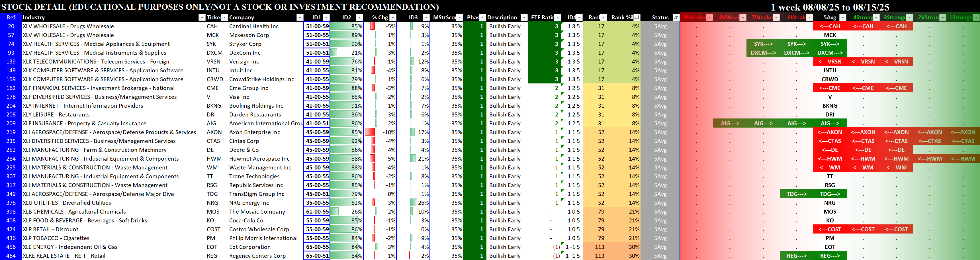Open the Industry column filter dropdown
The height and width of the screenshot is (260, 980).
pyautogui.click(x=202, y=17)
